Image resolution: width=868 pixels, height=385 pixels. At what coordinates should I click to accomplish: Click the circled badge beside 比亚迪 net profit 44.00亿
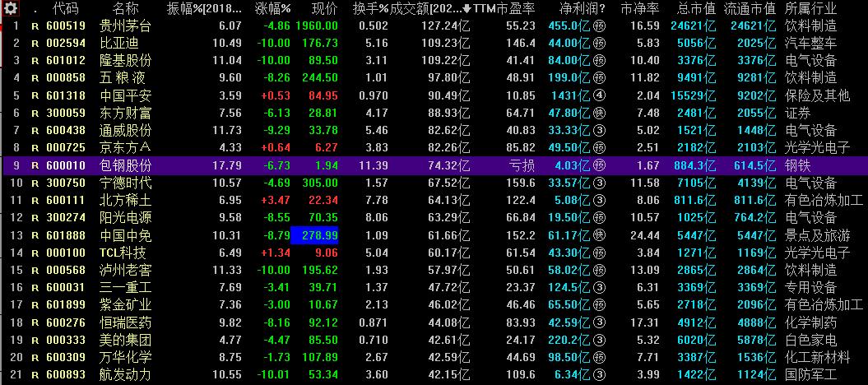(x=600, y=43)
